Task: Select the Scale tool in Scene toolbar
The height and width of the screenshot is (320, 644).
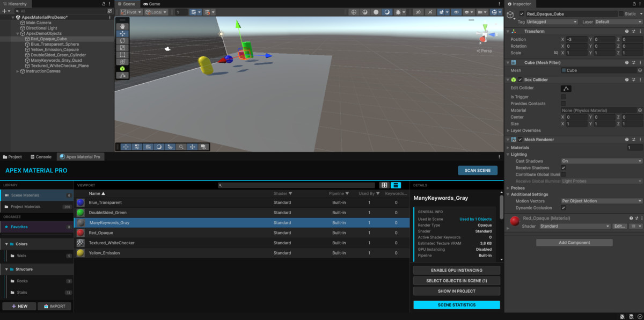Action: (x=122, y=47)
